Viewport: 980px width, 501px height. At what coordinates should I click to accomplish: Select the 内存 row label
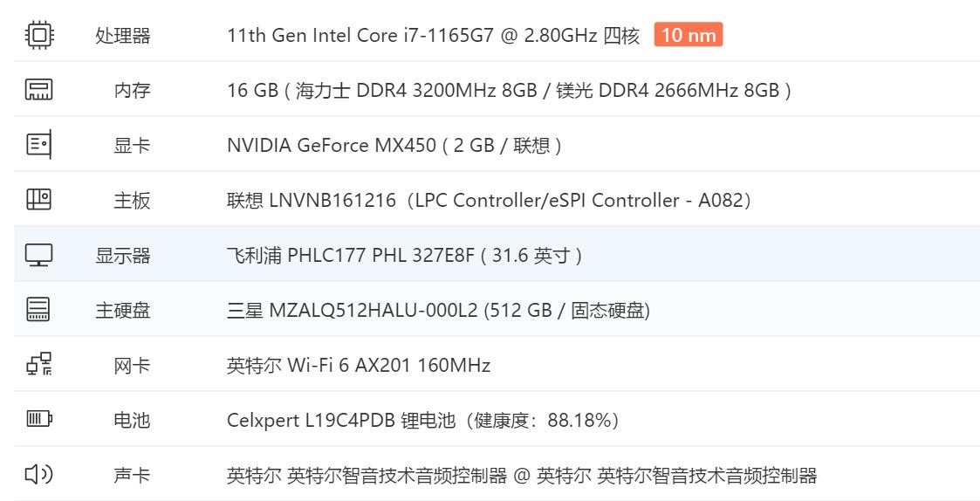tap(132, 91)
